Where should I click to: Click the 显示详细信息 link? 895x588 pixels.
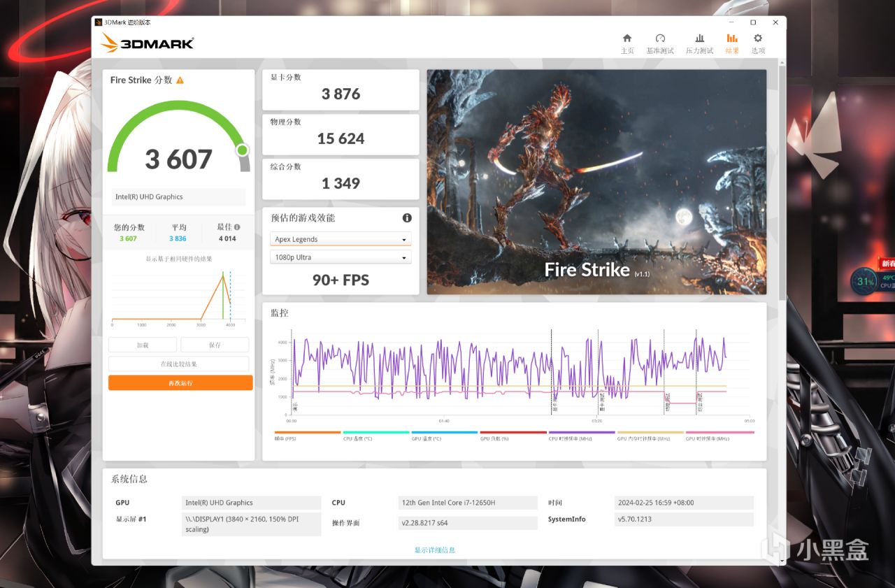coord(434,550)
